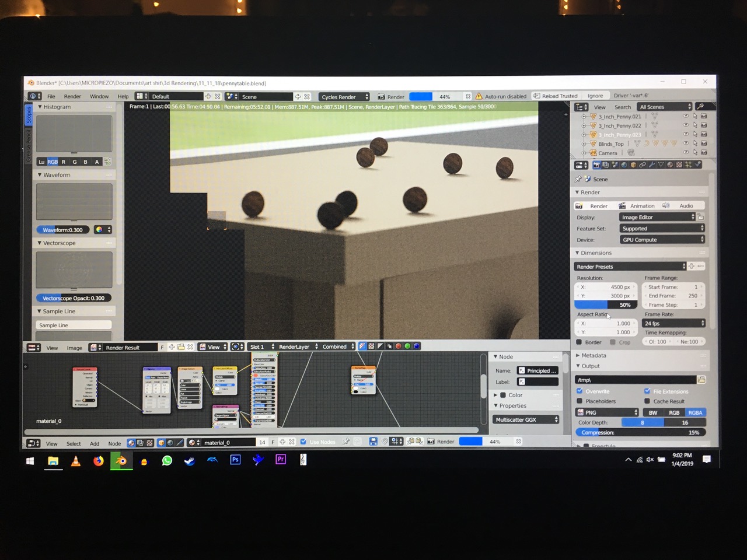Unlink Render Result image X icon

point(190,346)
